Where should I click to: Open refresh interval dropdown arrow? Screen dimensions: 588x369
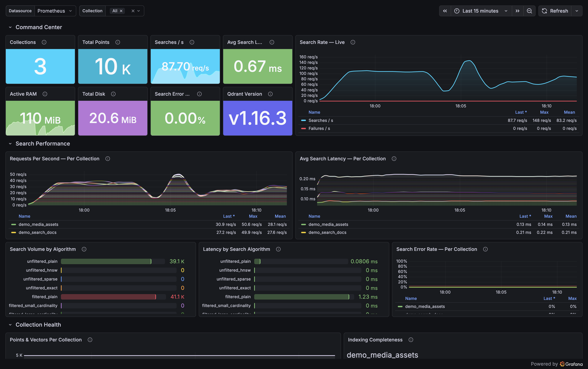[577, 11]
